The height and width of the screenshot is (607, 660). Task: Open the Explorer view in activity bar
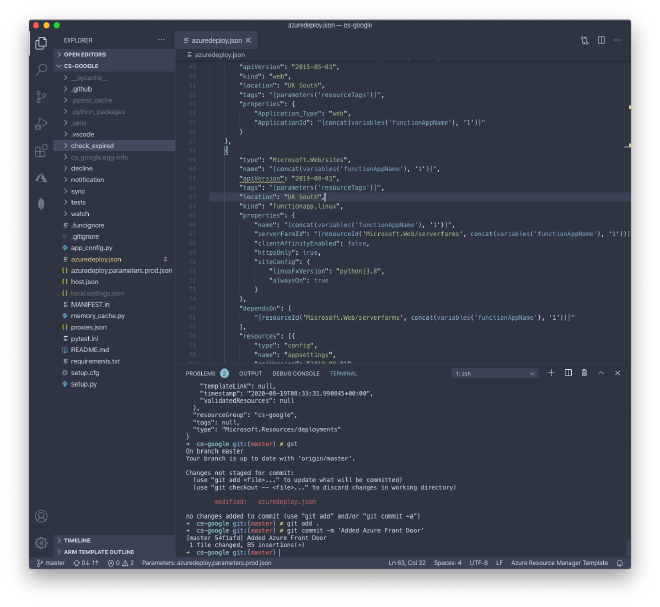(41, 43)
